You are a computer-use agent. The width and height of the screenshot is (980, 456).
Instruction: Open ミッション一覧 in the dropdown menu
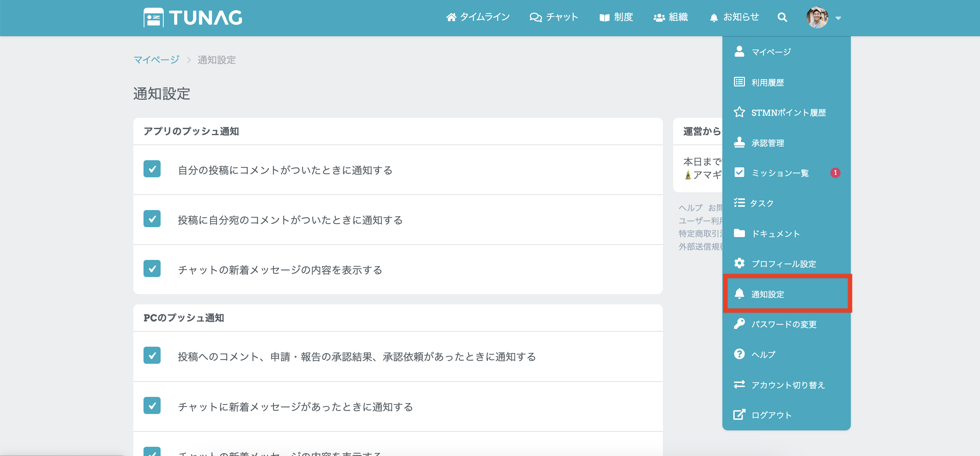coord(780,173)
